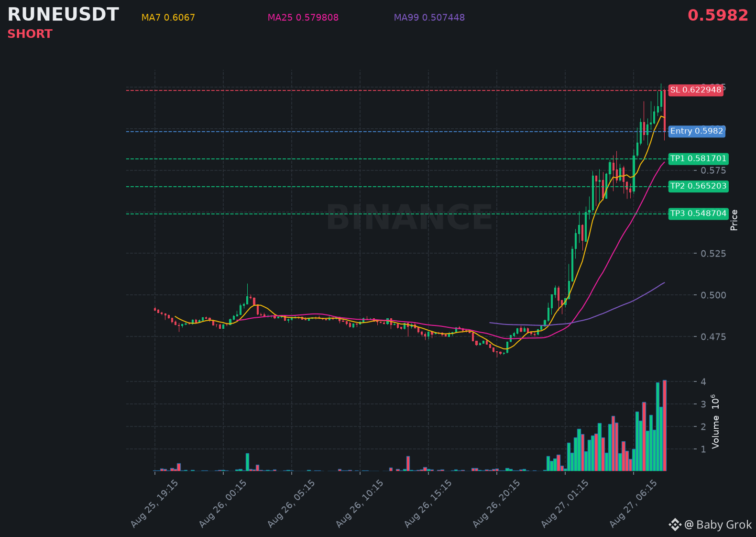Screen dimensions: 756x537
Task: Click the Binance logo icon beside Baby Grok
Action: [x=675, y=525]
